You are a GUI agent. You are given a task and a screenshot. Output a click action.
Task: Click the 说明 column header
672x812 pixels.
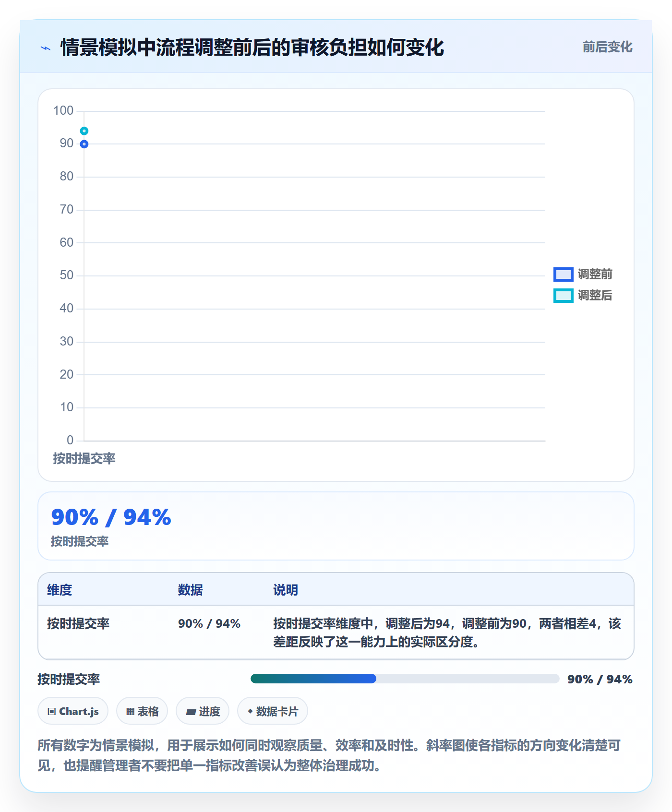(286, 590)
